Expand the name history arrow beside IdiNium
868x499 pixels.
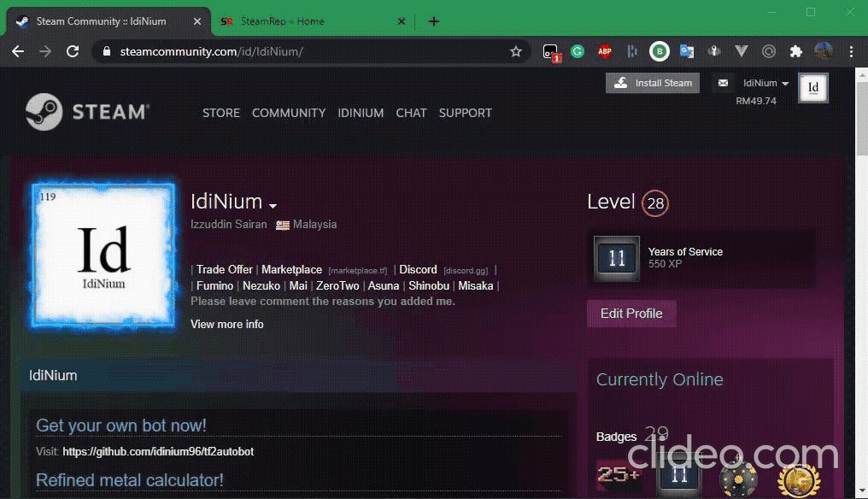coord(273,205)
